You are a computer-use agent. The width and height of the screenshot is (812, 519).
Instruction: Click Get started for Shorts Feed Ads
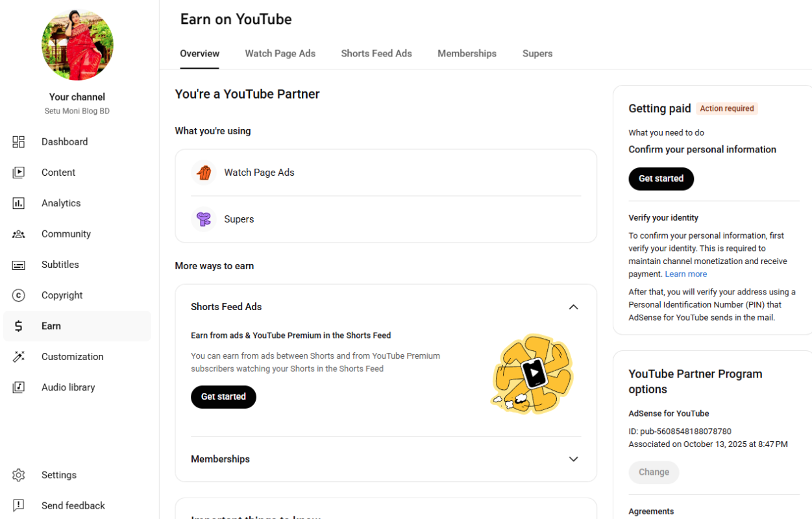223,396
